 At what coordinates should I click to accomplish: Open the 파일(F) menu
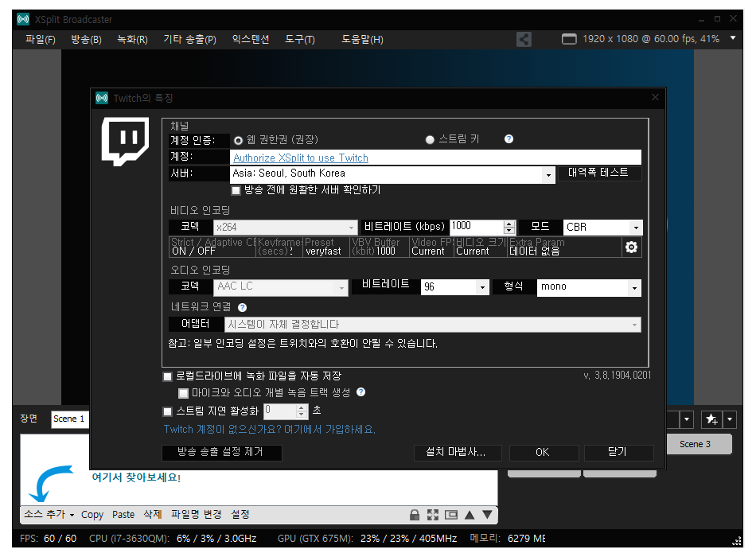tap(41, 39)
